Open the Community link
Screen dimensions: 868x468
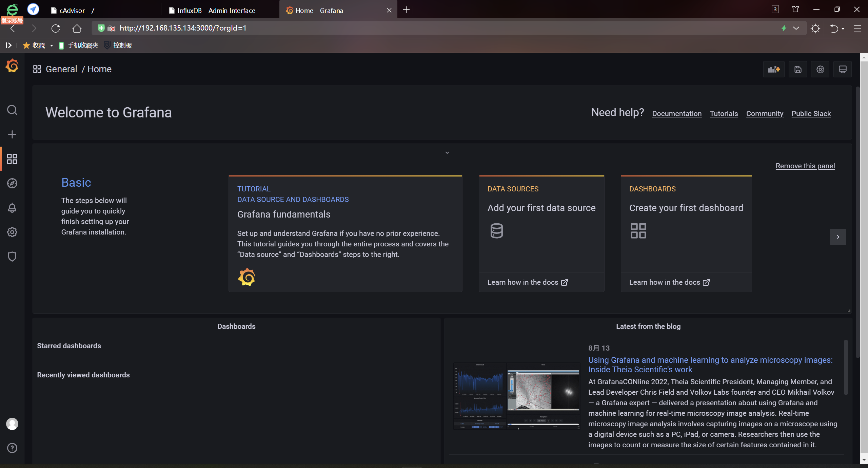click(x=765, y=114)
